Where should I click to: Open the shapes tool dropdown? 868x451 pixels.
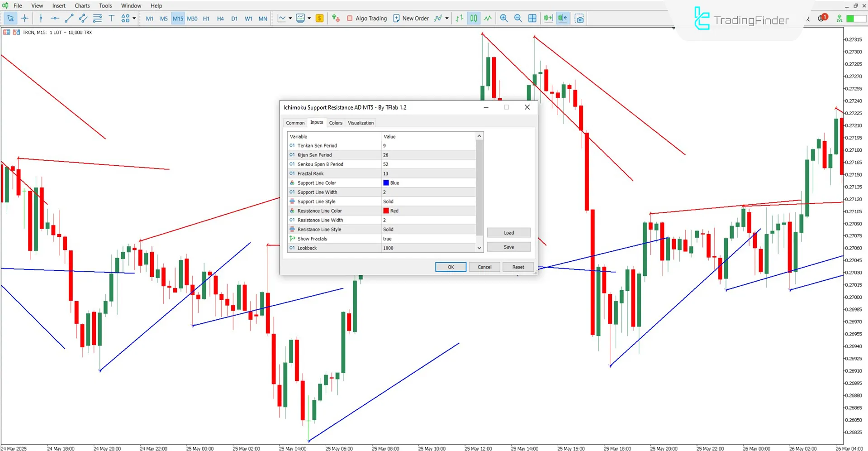pyautogui.click(x=134, y=18)
